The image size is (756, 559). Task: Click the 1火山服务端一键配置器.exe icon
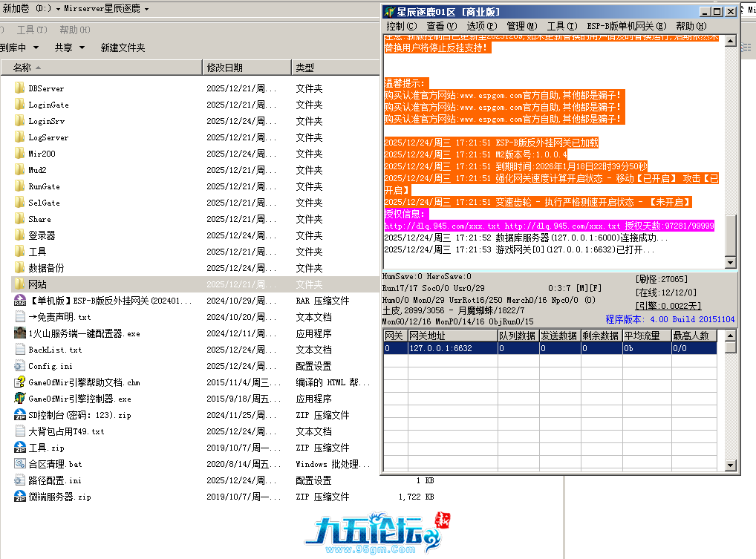click(20, 333)
